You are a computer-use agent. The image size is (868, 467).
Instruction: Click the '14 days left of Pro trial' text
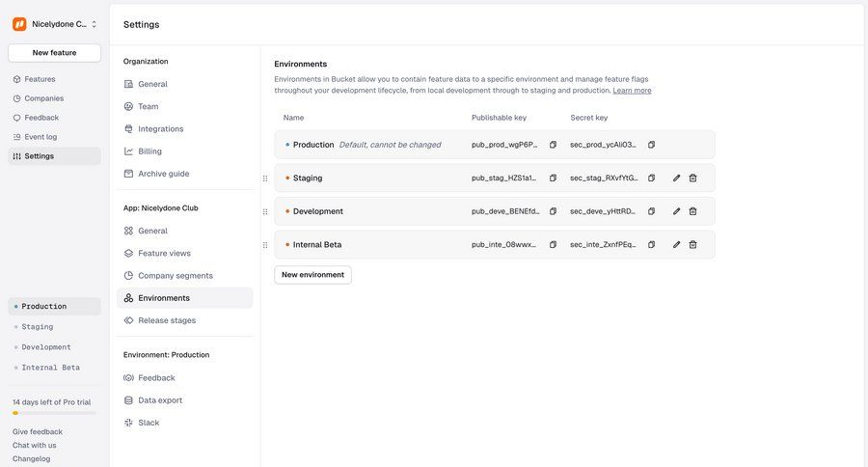51,402
